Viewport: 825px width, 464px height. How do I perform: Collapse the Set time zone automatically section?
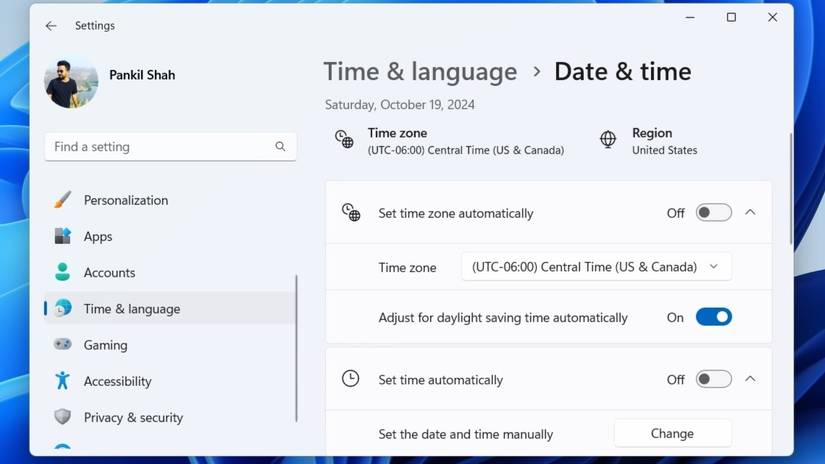750,213
